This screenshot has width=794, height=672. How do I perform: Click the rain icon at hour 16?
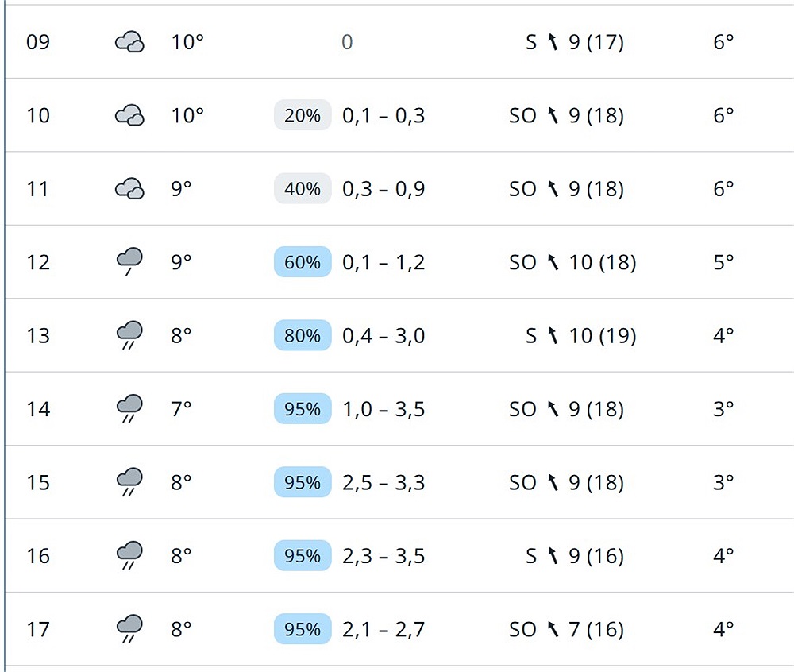(x=129, y=555)
